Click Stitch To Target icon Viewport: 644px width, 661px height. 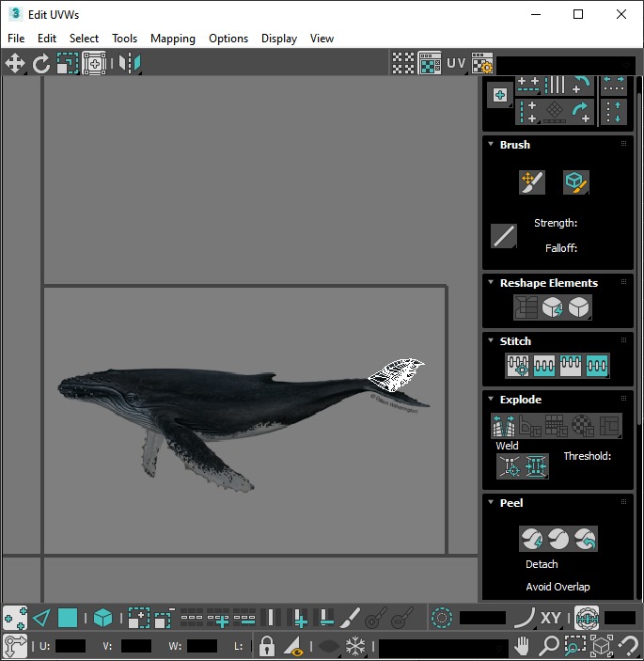[518, 365]
